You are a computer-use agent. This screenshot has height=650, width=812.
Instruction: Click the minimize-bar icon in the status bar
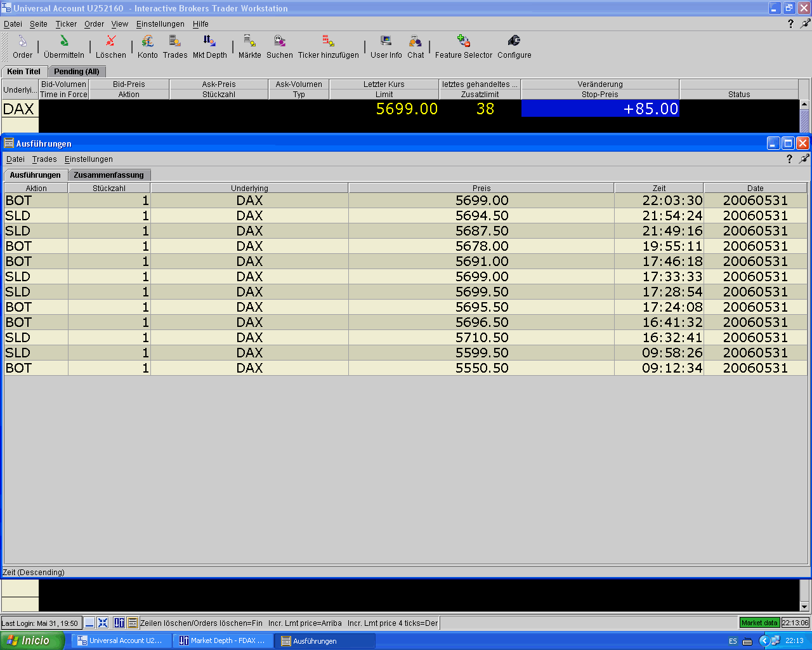89,623
